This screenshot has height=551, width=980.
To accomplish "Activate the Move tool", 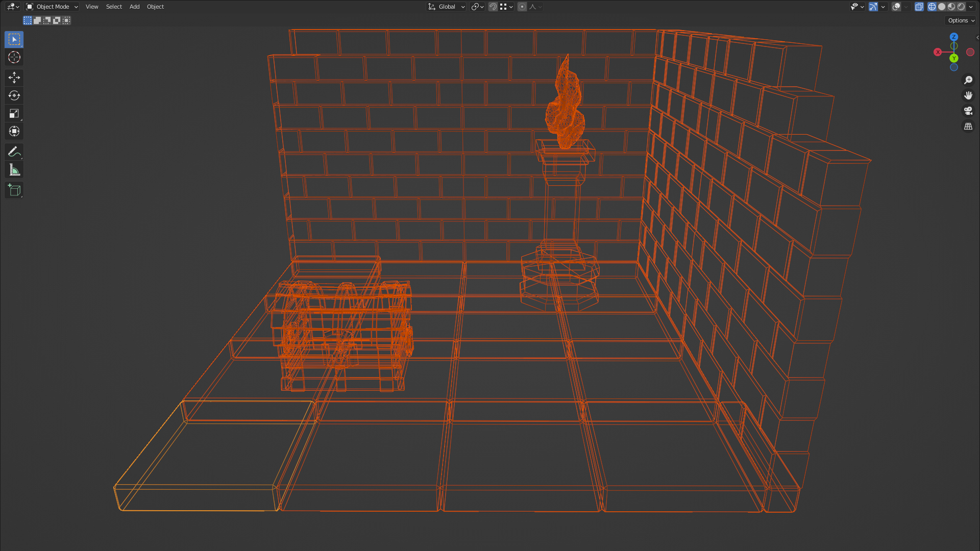I will (x=14, y=78).
